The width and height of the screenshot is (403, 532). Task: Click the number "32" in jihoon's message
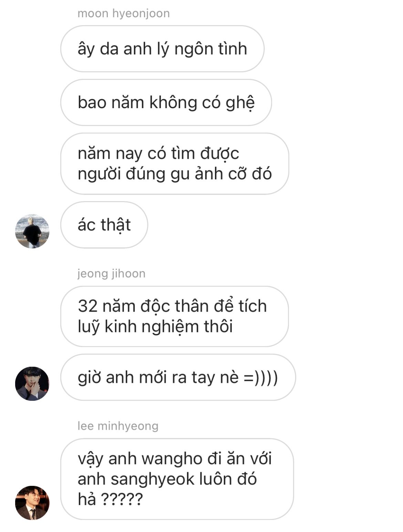pos(88,306)
